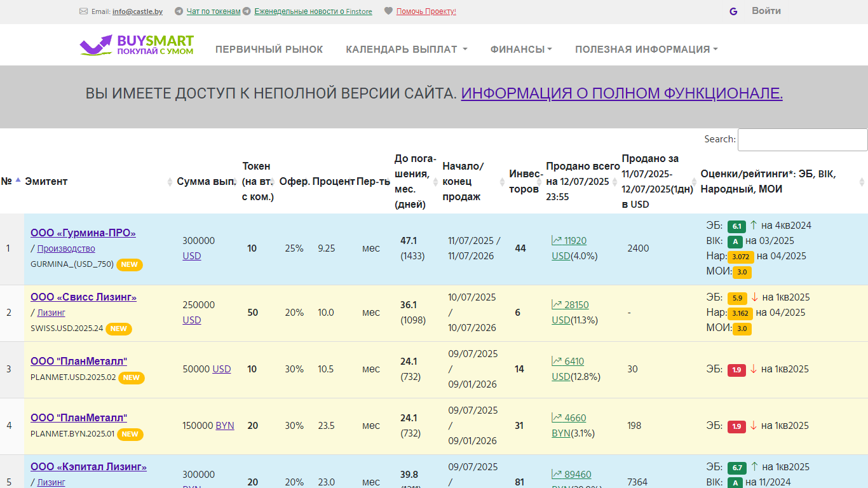Sort by Продано всего column header
The width and height of the screenshot is (868, 488).
click(x=583, y=181)
